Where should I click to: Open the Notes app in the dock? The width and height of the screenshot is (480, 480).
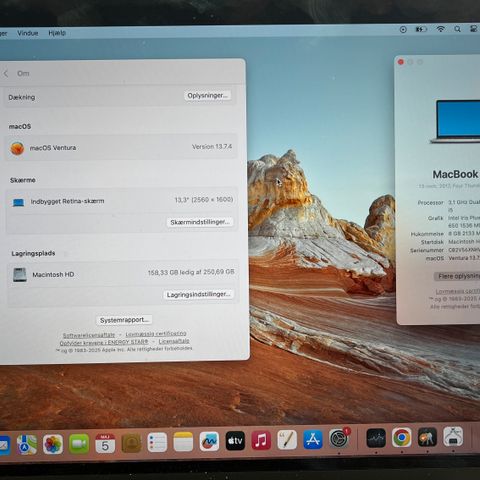[183, 442]
